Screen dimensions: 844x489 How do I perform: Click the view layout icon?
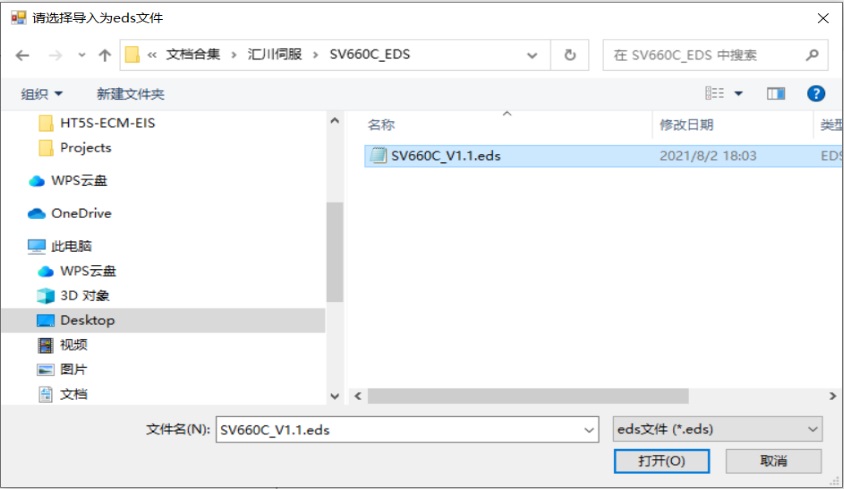(715, 93)
